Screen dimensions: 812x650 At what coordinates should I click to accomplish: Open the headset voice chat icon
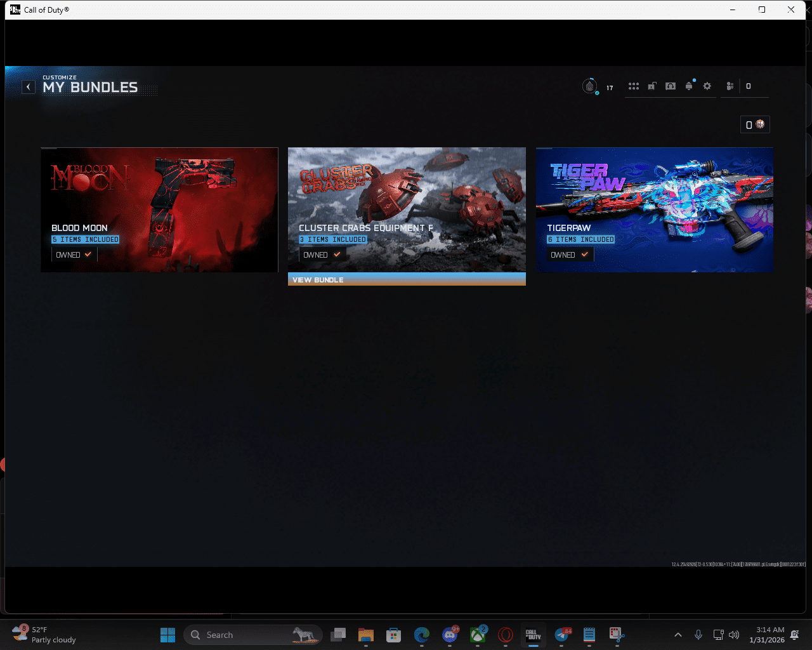coord(671,86)
